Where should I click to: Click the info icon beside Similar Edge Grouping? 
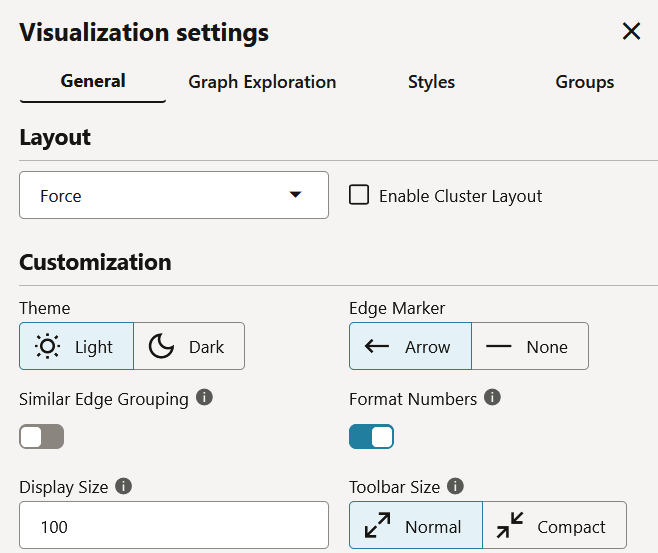point(204,397)
